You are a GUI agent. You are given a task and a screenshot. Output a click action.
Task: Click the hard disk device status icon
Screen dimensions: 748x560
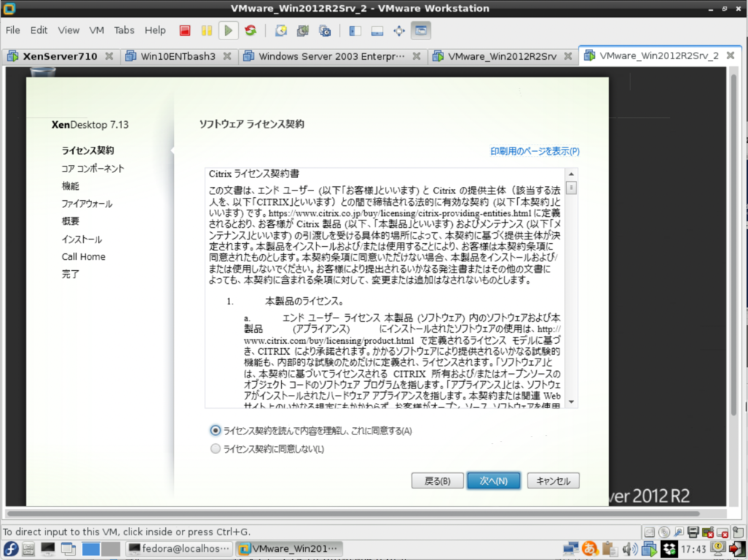[649, 532]
